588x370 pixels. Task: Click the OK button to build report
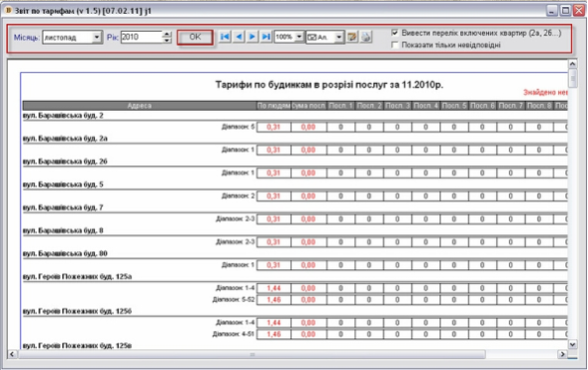[x=195, y=38]
